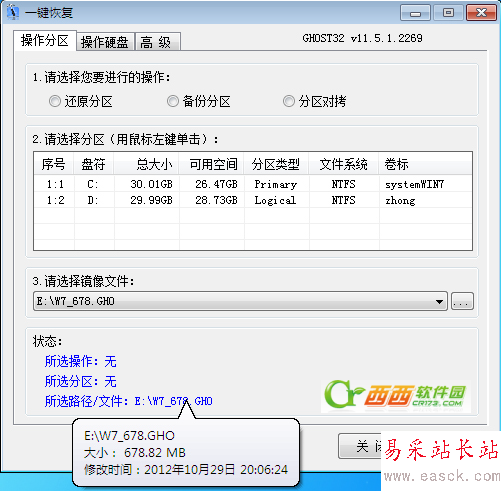Click the NTFS cell in D: row
The height and width of the screenshot is (491, 501).
tap(343, 200)
